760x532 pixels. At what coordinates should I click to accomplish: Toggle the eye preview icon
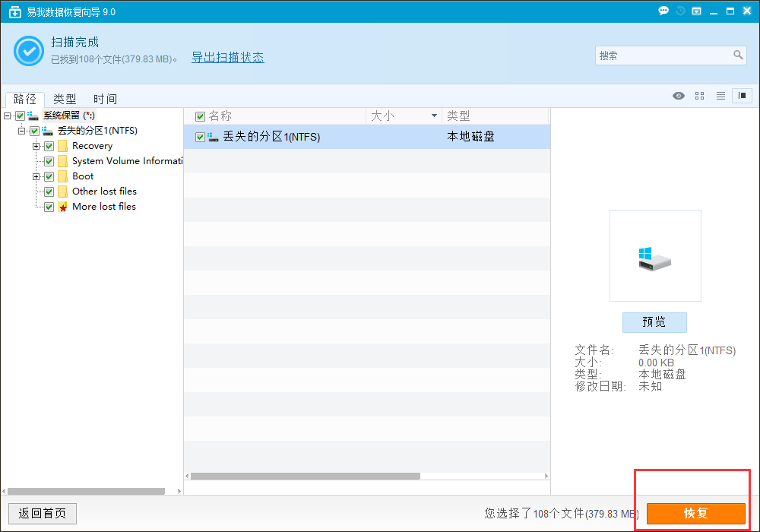pos(679,96)
